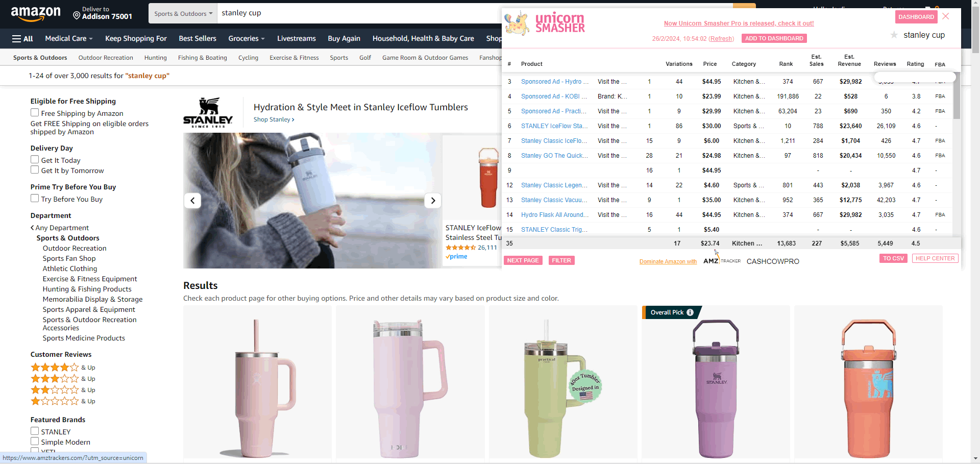Open the Unicorn Smasher Pro release link
This screenshot has width=980, height=464.
739,23
